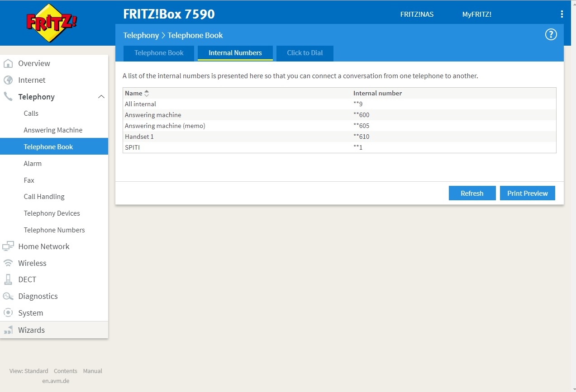Click the FRITZ!Box 7590 title
576x392 pixels.
tap(169, 14)
